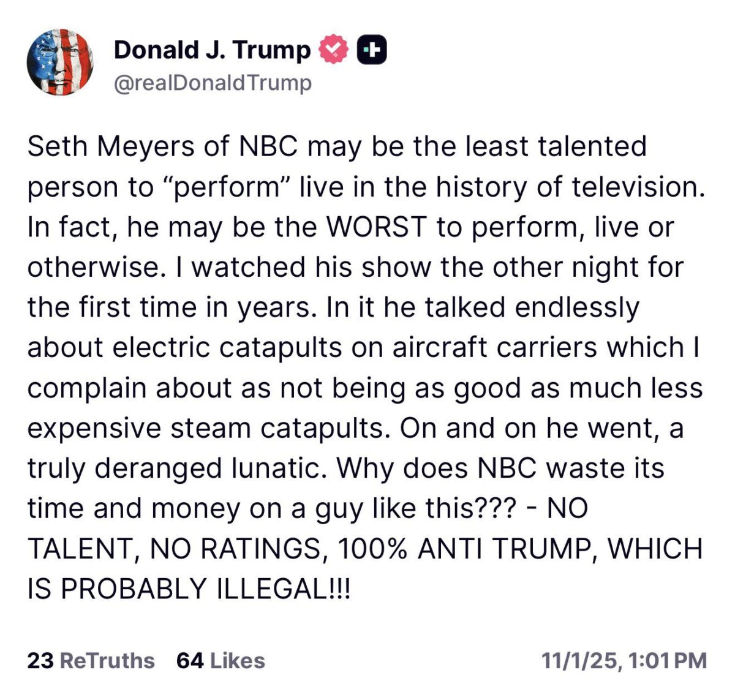This screenshot has height=700, width=735.
Task: Open the @realDonaldTrump profile handle
Action: click(x=213, y=82)
